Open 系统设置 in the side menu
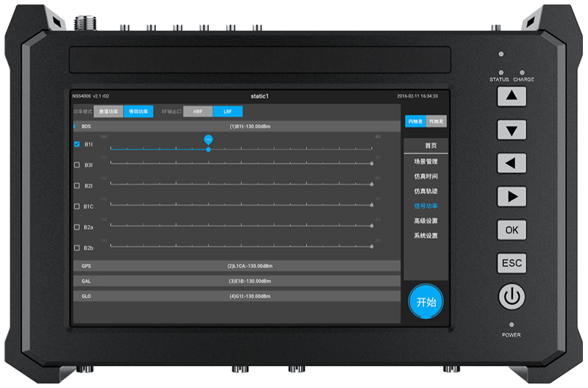Screen dimensions: 588x388 (x=426, y=236)
